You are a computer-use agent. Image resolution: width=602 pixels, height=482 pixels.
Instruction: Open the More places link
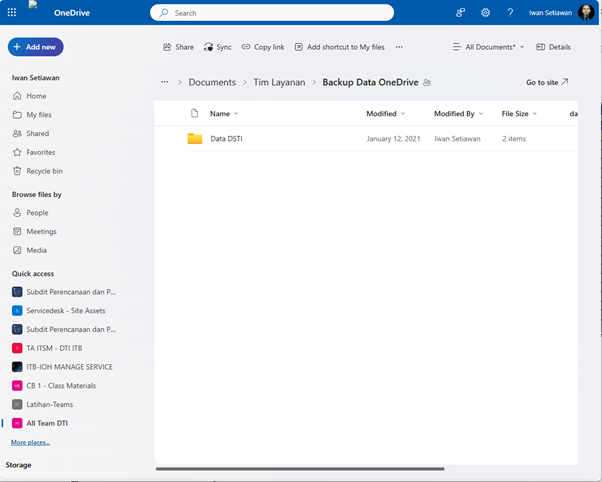30,442
